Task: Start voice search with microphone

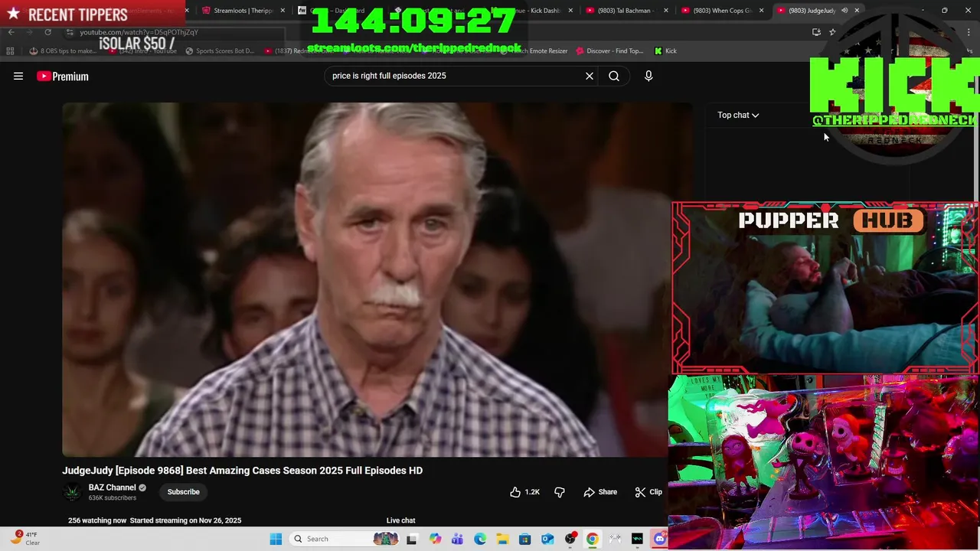Action: (x=648, y=76)
